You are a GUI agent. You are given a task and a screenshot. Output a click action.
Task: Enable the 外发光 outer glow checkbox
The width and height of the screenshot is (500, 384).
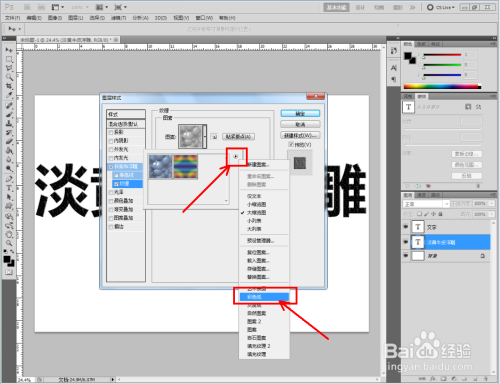tap(111, 150)
